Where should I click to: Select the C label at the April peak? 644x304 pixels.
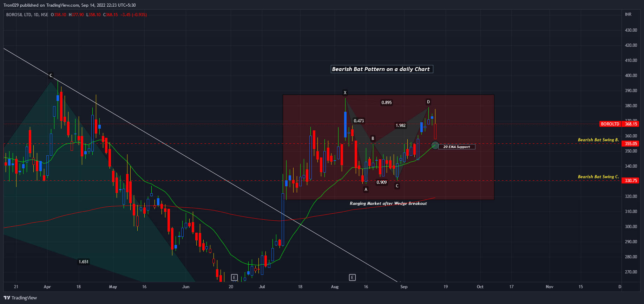point(51,76)
